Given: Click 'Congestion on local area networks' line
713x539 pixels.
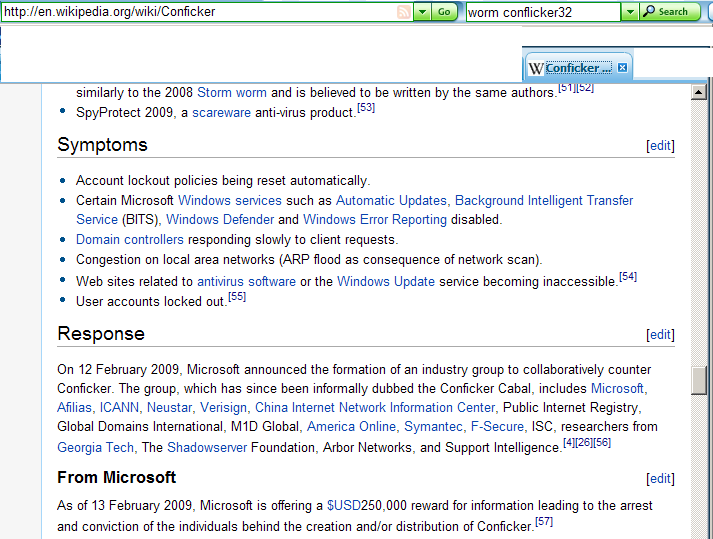Looking at the screenshot, I should coord(309,260).
